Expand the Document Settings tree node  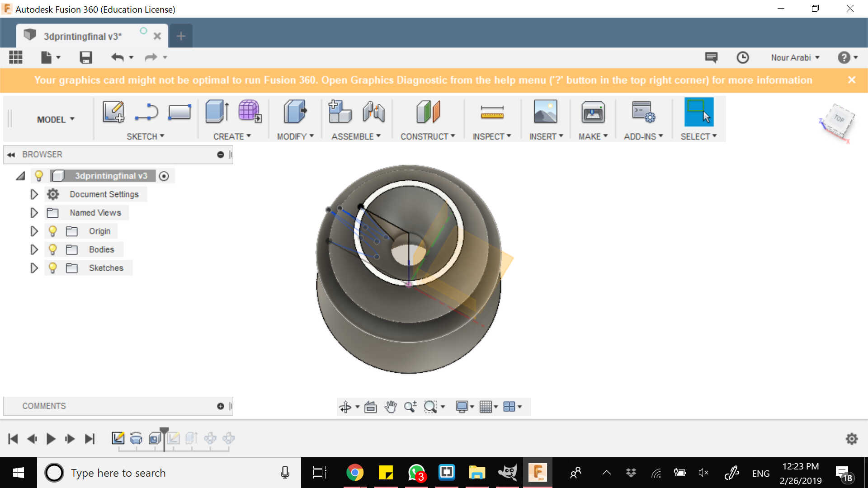[x=34, y=194]
